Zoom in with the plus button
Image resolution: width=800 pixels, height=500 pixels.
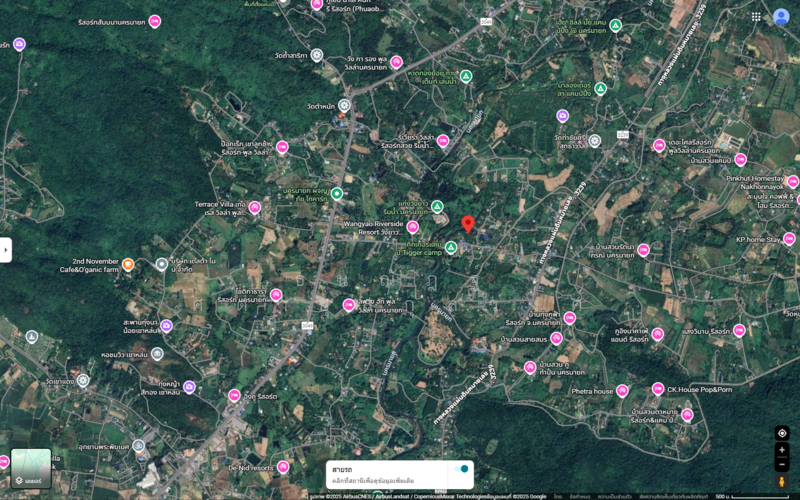pos(782,450)
